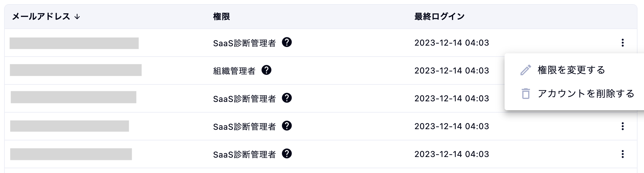Click help icon in fourth row's SaaS診断管理者

click(x=287, y=126)
